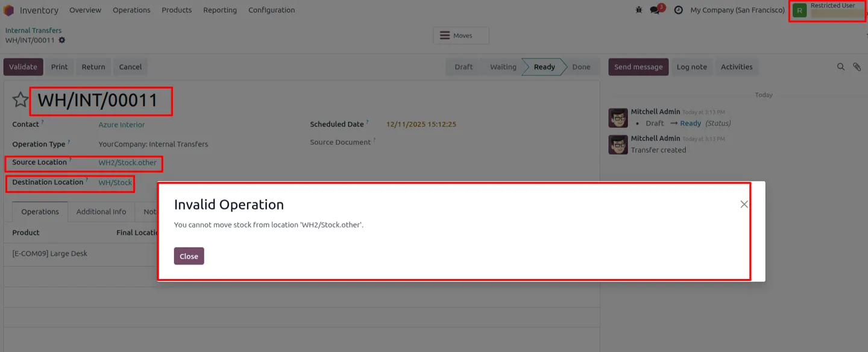The image size is (868, 352).
Task: Click the Inventory app name
Action: [x=39, y=10]
